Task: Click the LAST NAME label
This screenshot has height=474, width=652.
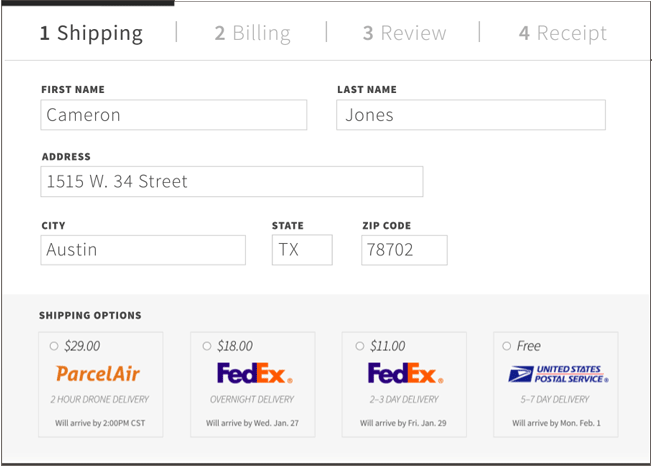Action: coord(367,90)
